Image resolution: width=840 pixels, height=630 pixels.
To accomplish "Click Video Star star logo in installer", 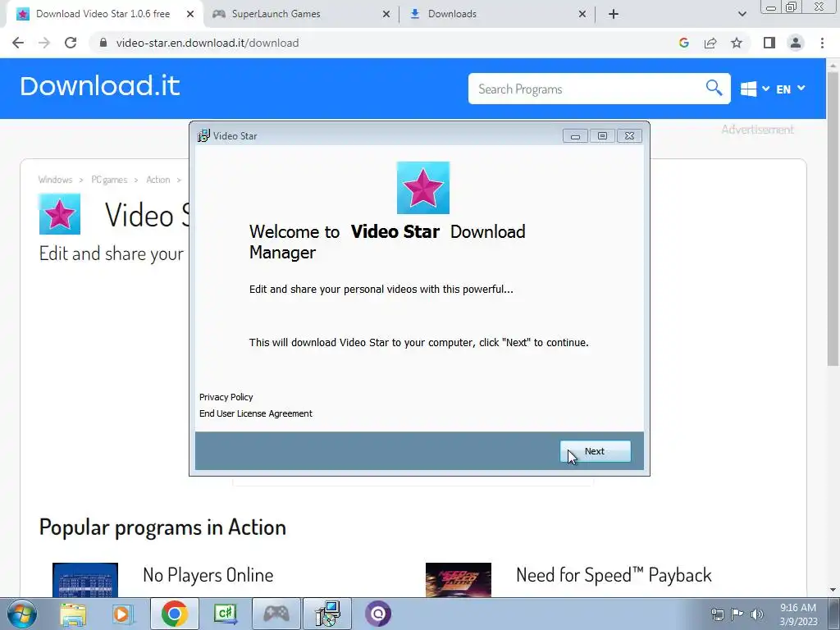I will tap(423, 188).
